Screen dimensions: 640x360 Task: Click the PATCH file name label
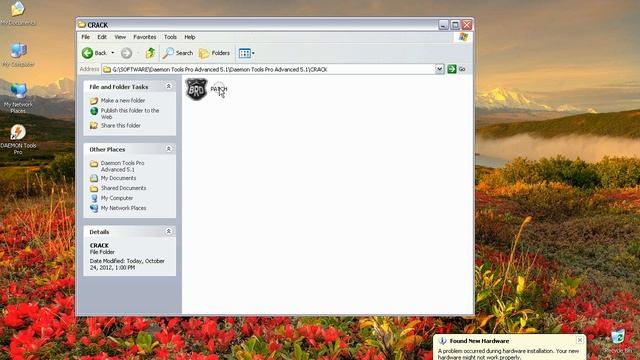click(x=219, y=89)
